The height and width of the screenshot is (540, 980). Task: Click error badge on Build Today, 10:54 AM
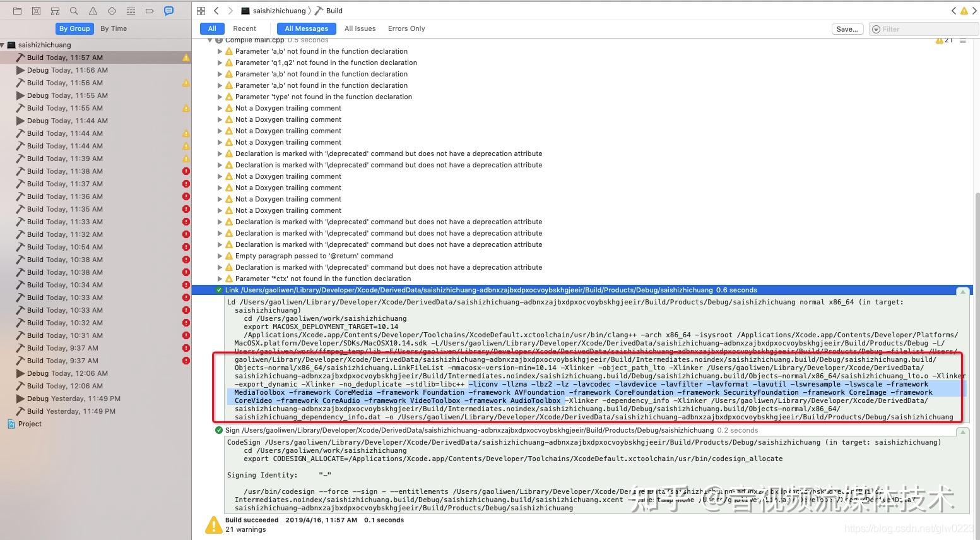pyautogui.click(x=186, y=247)
